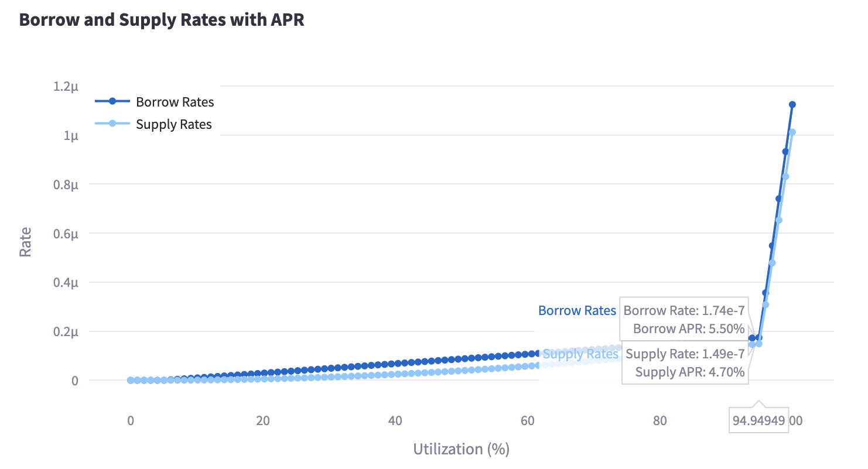868x469 pixels.
Task: Click the 40 tick on the utilization axis
Action: (395, 420)
